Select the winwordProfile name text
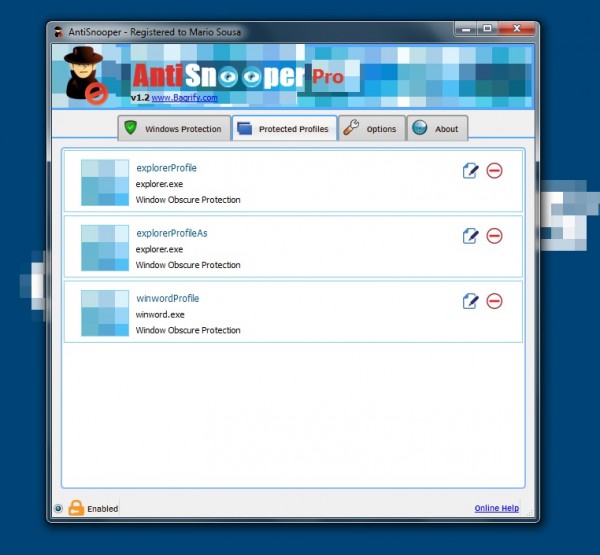 [168, 299]
